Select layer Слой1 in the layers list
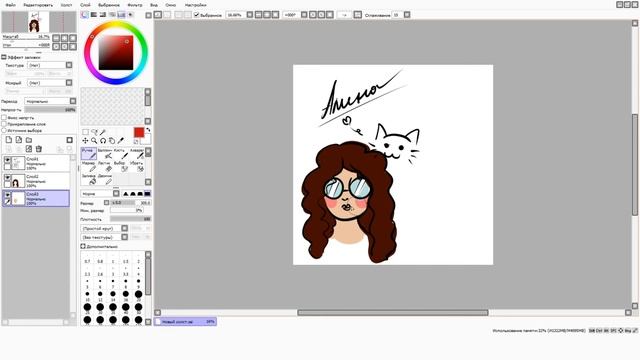The image size is (640, 360). click(x=36, y=163)
